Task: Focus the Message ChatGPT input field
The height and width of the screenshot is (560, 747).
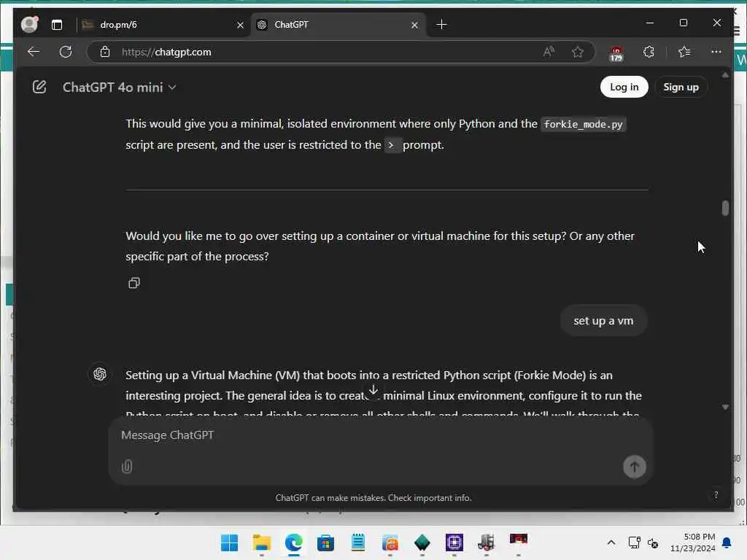Action: coord(380,435)
